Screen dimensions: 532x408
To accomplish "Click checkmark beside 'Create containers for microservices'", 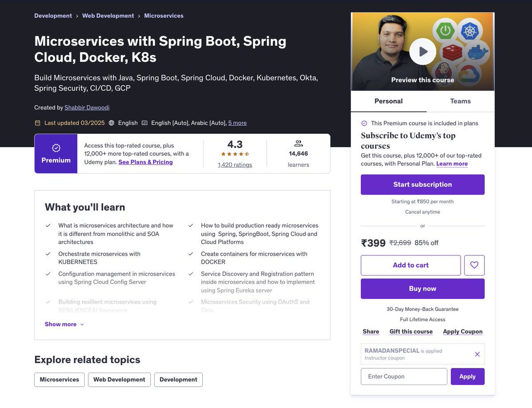I will click(191, 254).
